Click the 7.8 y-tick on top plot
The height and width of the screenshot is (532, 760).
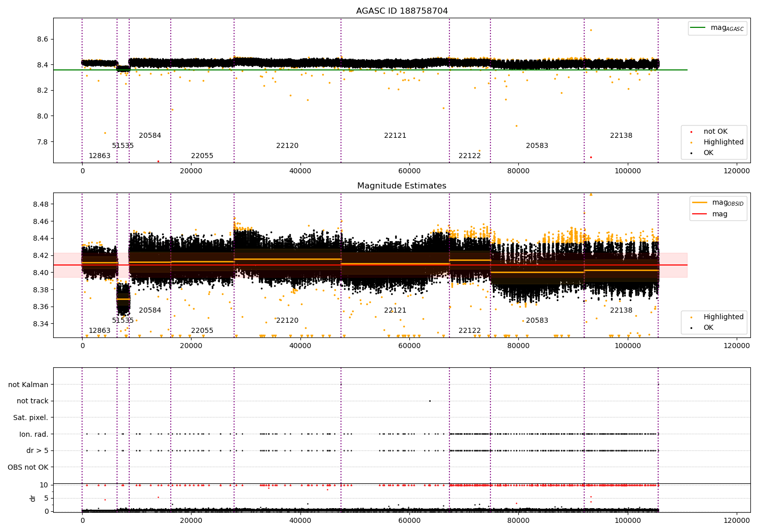click(x=43, y=142)
